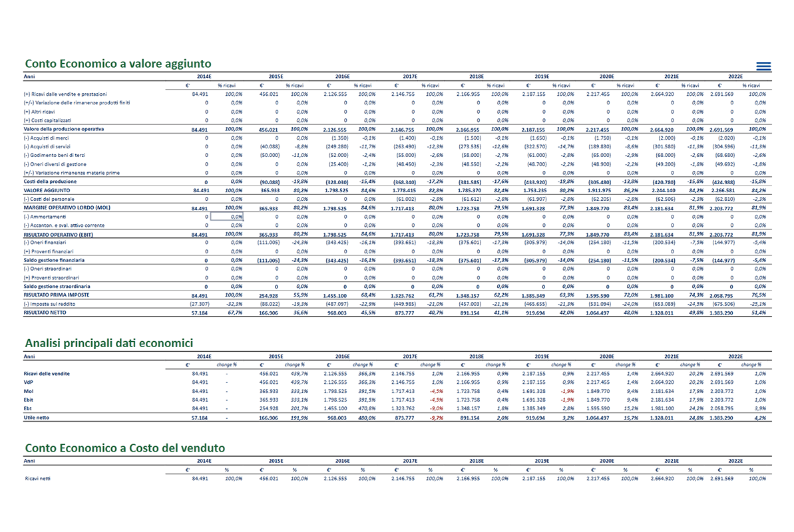This screenshot has height=532, width=794.
Task: Click '(-) Accanton. e sval. attivo corrente' label
Action: 64,225
